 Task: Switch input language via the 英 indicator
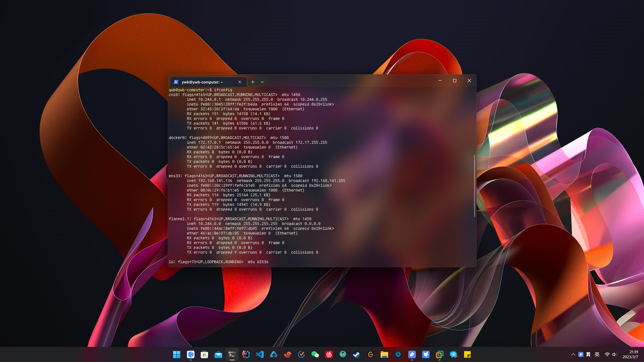(x=597, y=354)
